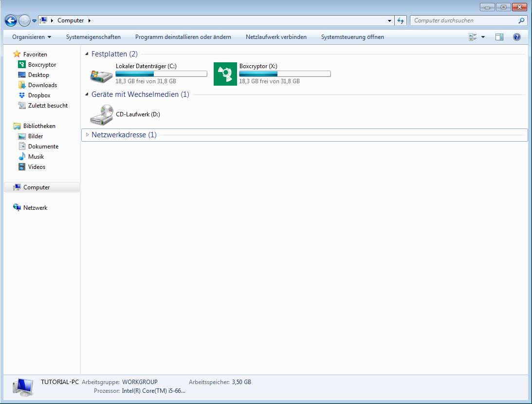Select Boxcryptor in Favoriten
Screen dimensions: 532x404
click(x=42, y=64)
